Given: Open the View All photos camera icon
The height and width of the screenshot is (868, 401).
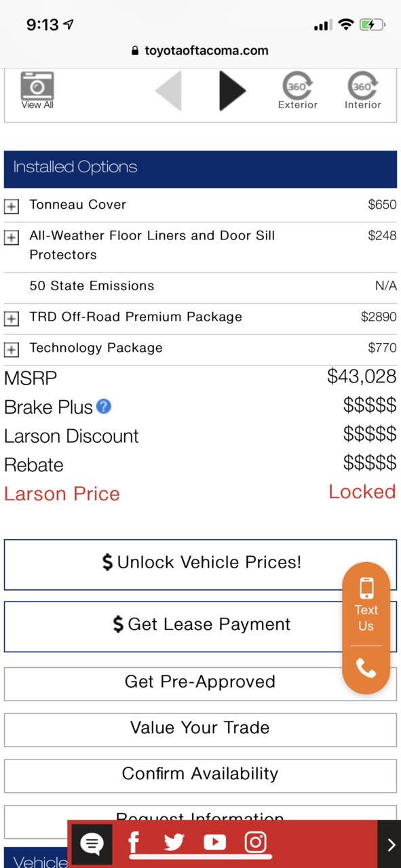Looking at the screenshot, I should 37,86.
